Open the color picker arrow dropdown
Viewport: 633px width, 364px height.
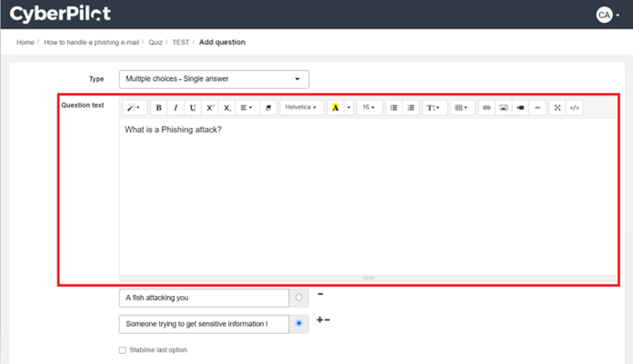pyautogui.click(x=349, y=108)
